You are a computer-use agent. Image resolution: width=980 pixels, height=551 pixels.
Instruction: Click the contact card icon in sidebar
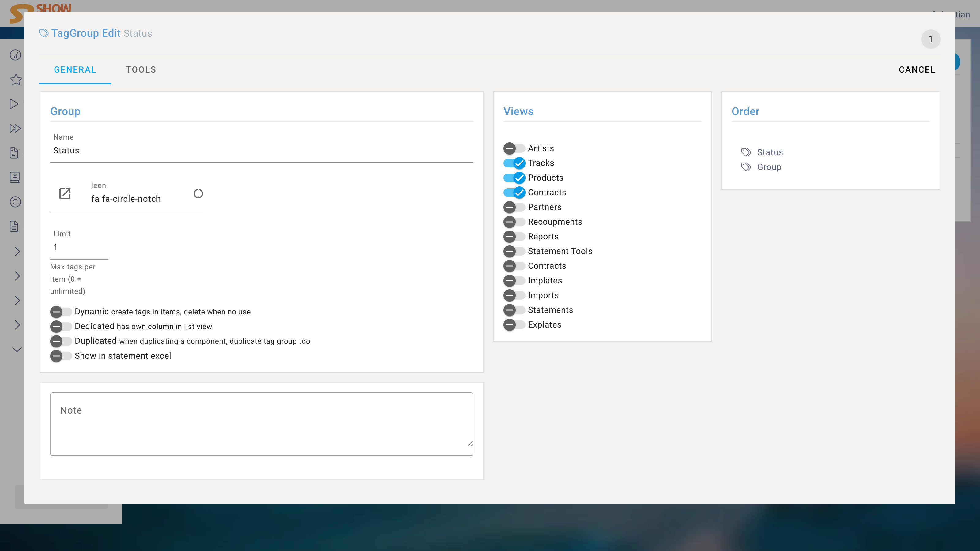click(14, 177)
